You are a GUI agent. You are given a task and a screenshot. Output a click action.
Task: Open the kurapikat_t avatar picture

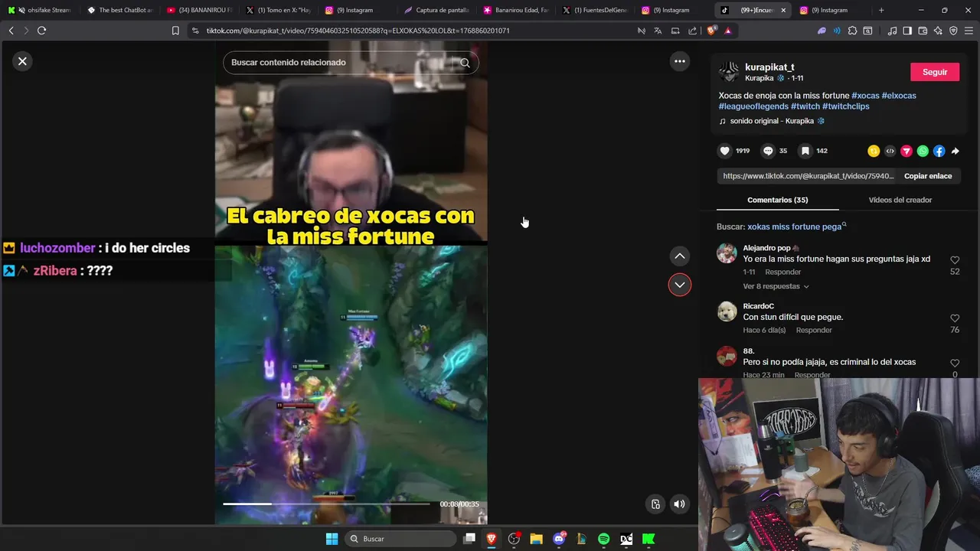(729, 72)
